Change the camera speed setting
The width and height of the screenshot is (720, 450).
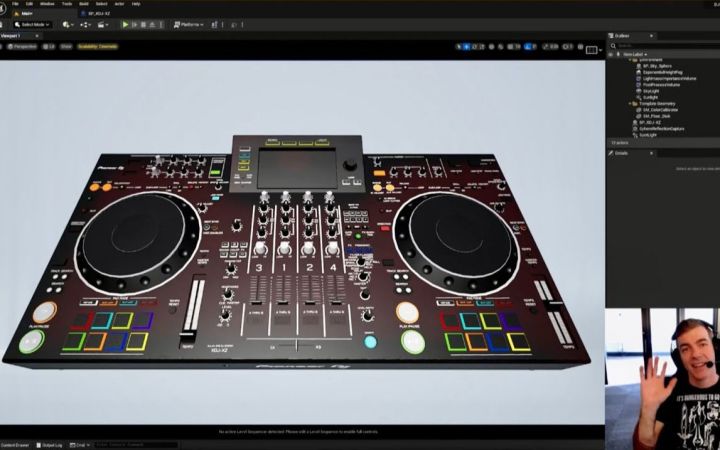[568, 46]
